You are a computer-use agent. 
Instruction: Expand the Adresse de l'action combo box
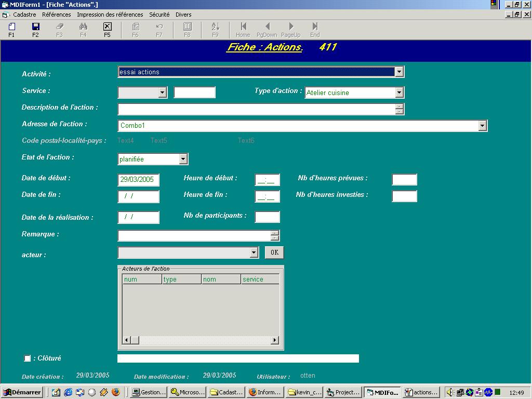482,126
